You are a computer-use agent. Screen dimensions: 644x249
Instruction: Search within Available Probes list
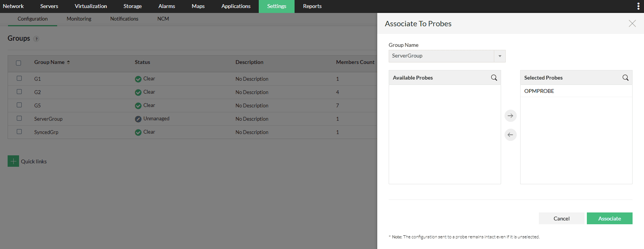(494, 78)
